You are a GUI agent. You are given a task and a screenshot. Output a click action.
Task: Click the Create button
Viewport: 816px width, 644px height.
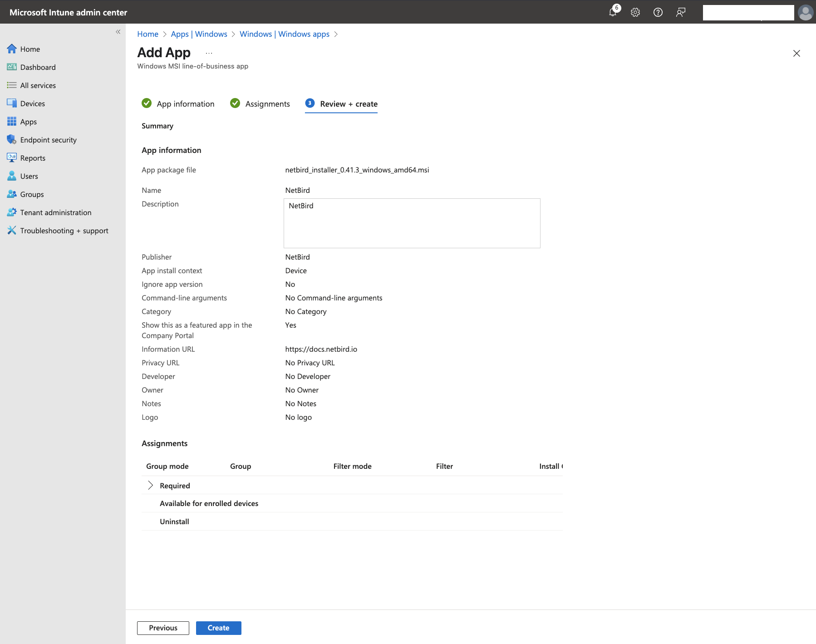pyautogui.click(x=218, y=628)
